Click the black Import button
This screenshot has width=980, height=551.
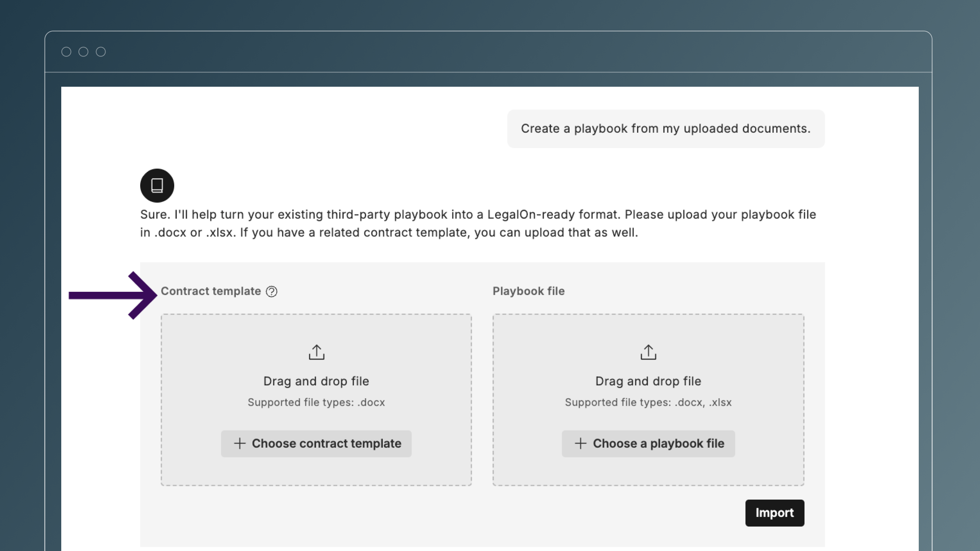[774, 513]
